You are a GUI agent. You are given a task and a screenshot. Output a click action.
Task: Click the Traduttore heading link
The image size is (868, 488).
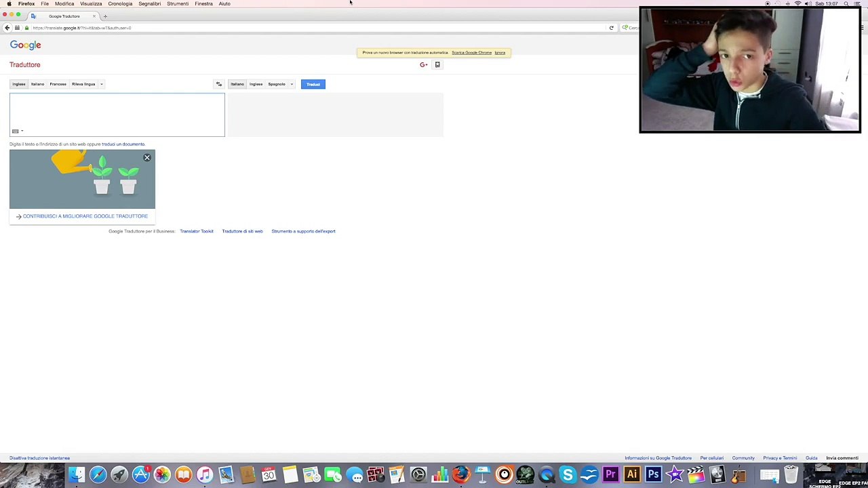pyautogui.click(x=25, y=65)
